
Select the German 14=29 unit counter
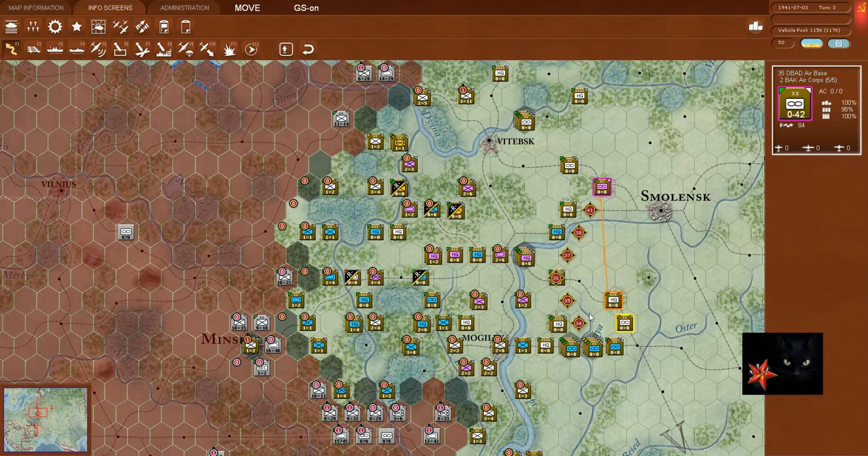pos(386,74)
